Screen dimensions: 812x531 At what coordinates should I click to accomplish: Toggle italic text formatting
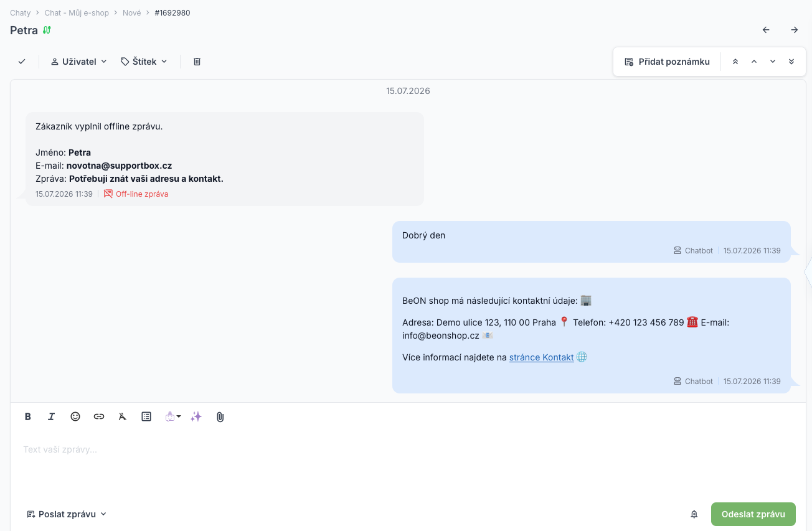(x=52, y=416)
